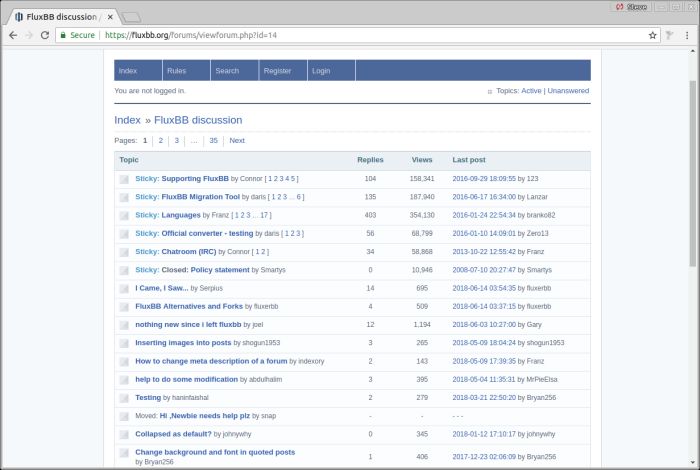The image size is (700, 470).
Task: Show Active topics
Action: click(531, 91)
